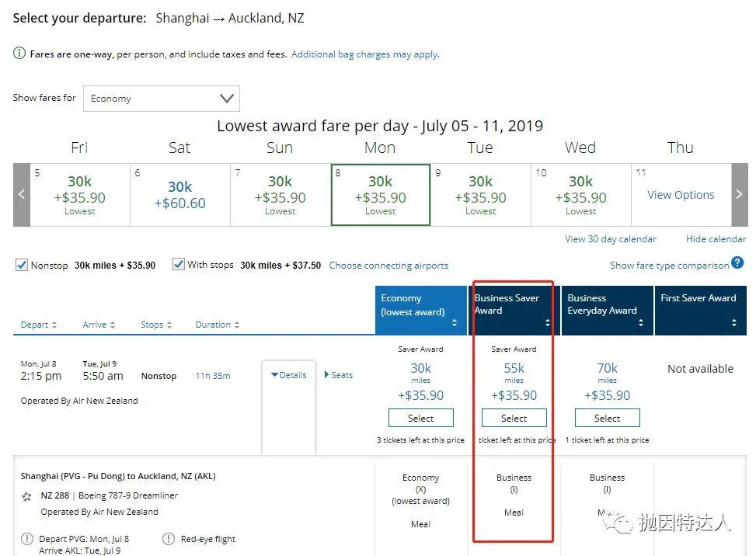Image resolution: width=756 pixels, height=556 pixels.
Task: Hide the fare calendar
Action: point(716,238)
